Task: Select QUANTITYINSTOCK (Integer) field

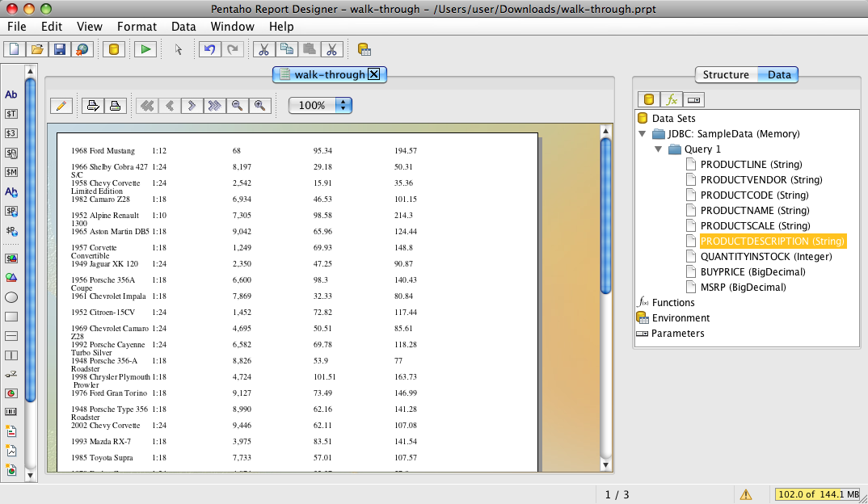Action: pyautogui.click(x=766, y=256)
